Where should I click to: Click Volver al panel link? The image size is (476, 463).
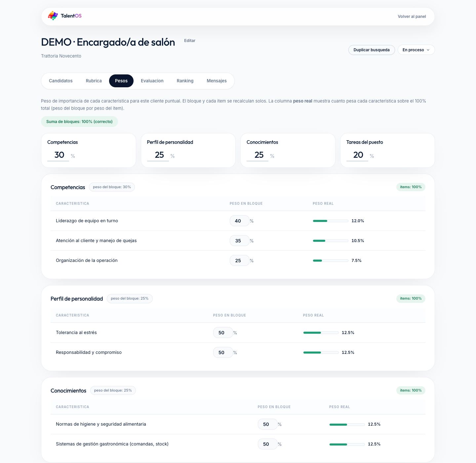(x=412, y=17)
